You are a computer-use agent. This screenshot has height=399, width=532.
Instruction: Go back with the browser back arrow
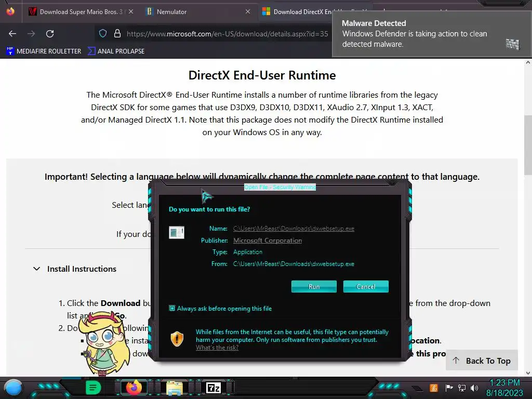[x=12, y=34]
